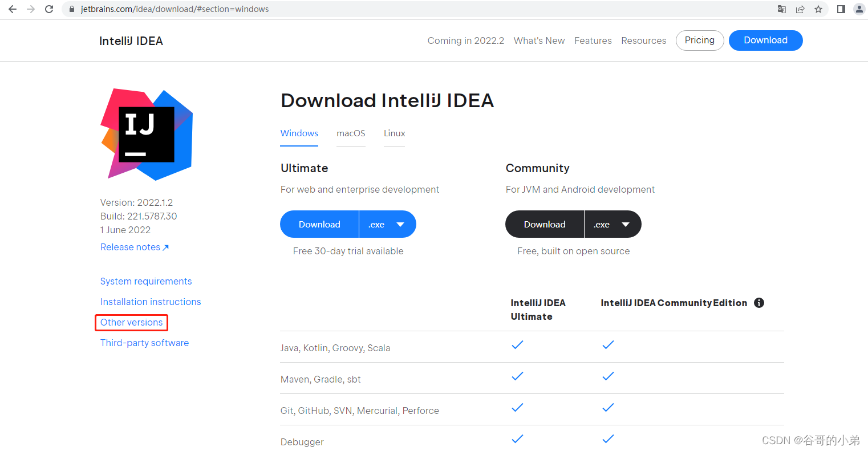The image size is (868, 451).
Task: Click the Pricing button
Action: click(700, 40)
